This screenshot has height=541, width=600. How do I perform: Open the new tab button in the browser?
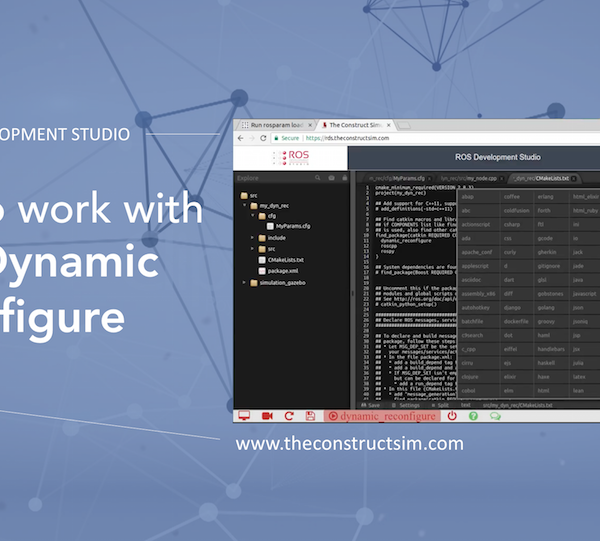tap(404, 125)
